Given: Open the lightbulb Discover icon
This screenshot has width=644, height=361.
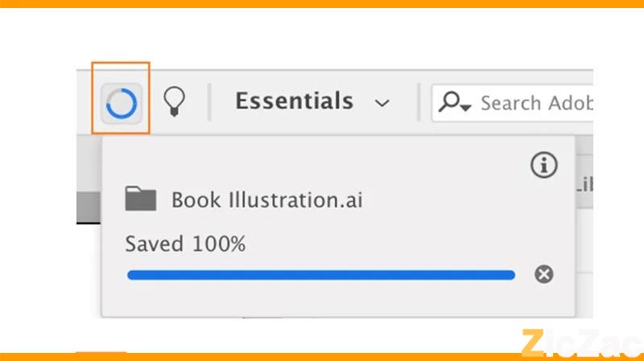Looking at the screenshot, I should click(x=174, y=102).
